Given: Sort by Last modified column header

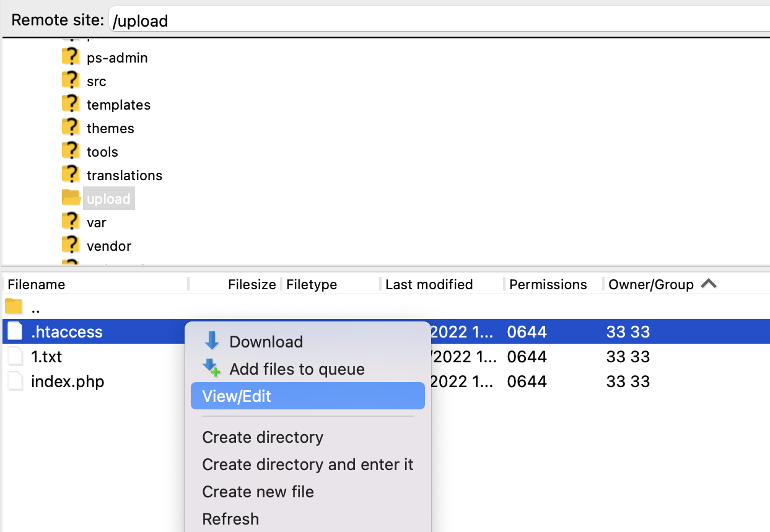Looking at the screenshot, I should click(x=442, y=284).
